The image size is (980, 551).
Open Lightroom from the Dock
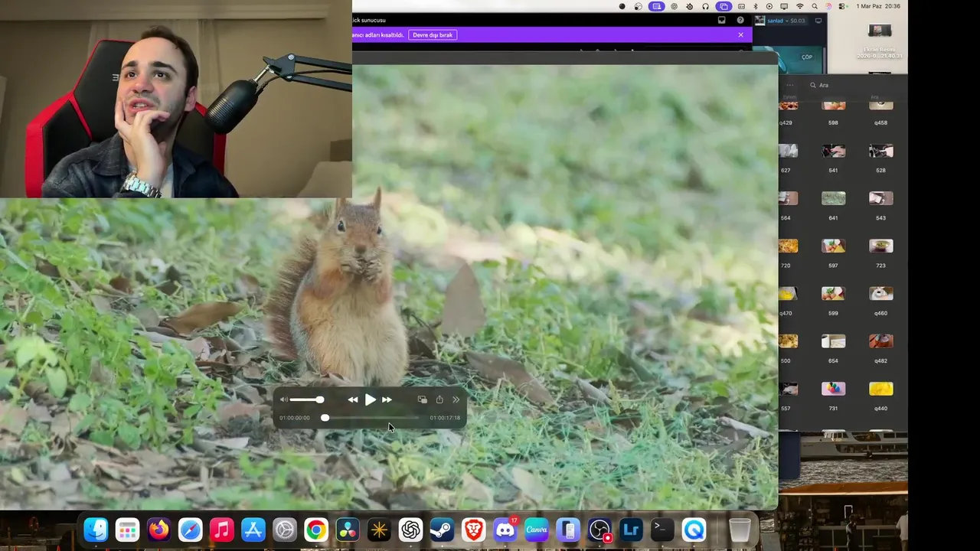click(631, 530)
